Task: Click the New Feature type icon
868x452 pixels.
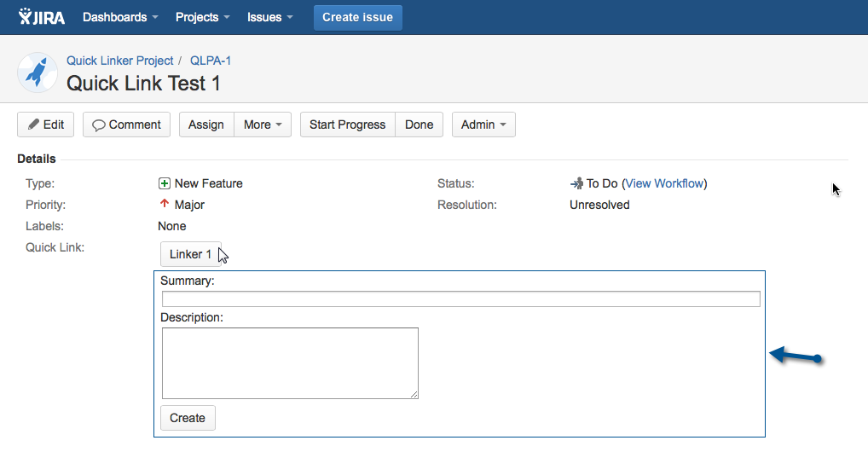Action: pos(165,183)
